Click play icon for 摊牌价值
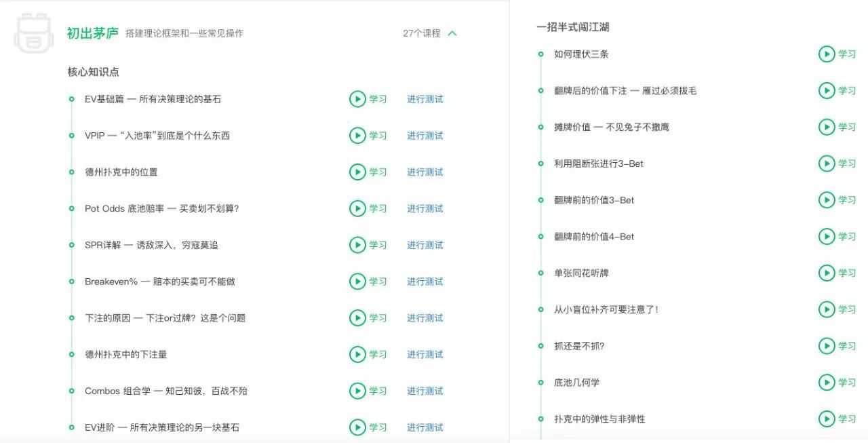The width and height of the screenshot is (868, 443). [827, 127]
